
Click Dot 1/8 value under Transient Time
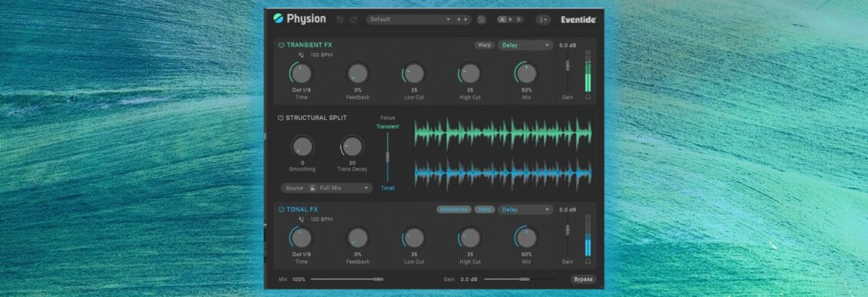301,90
